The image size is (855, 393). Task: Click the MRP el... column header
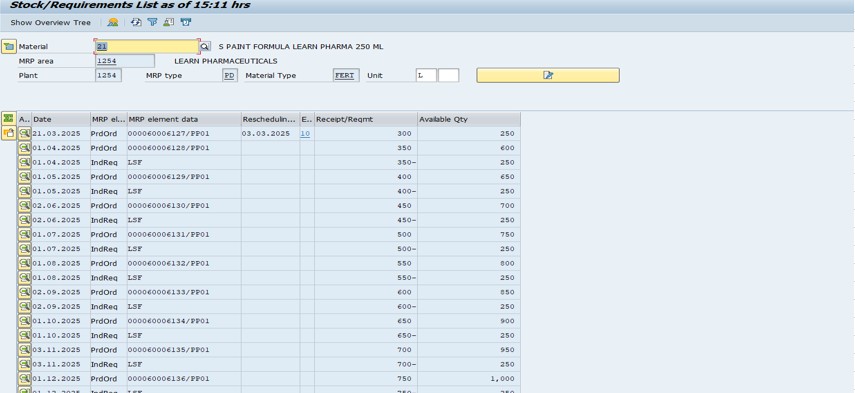click(109, 119)
